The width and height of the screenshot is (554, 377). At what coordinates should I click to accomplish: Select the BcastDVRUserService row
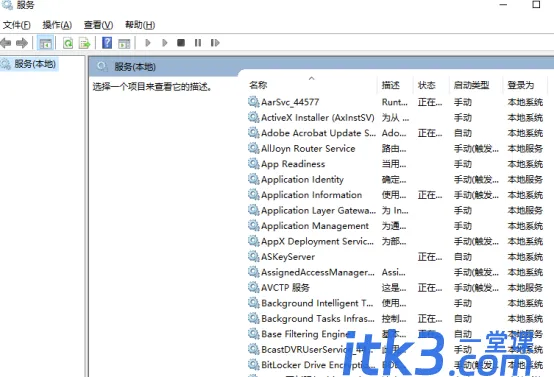[395, 350]
